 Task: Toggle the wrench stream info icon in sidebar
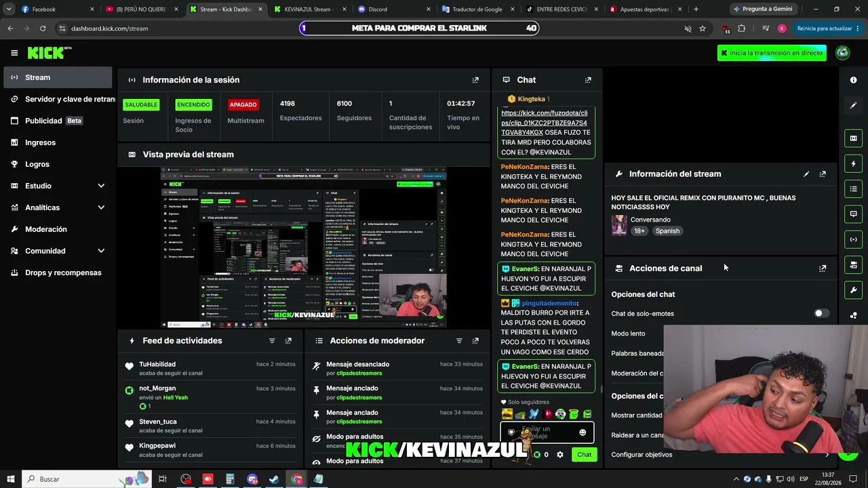pos(853,290)
